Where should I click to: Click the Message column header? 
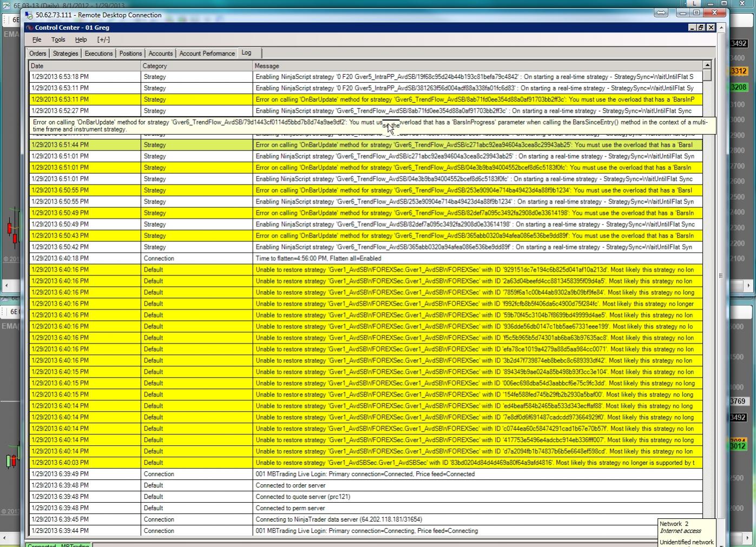click(x=478, y=66)
